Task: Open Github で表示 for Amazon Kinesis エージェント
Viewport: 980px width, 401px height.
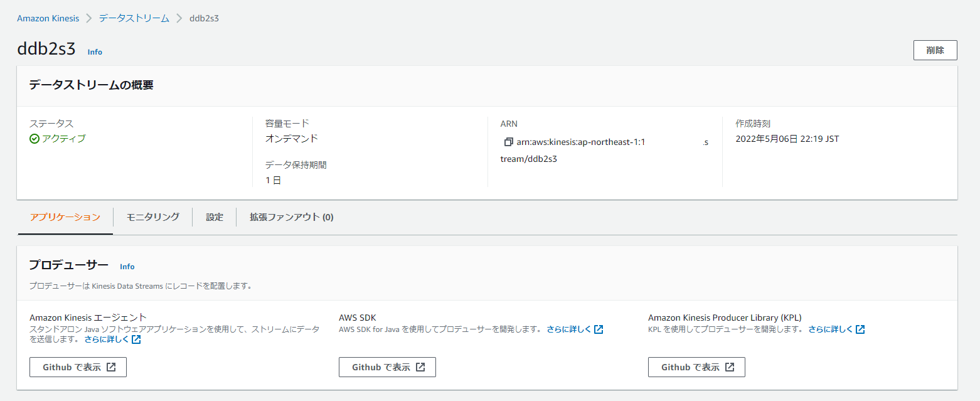Action: pyautogui.click(x=78, y=367)
